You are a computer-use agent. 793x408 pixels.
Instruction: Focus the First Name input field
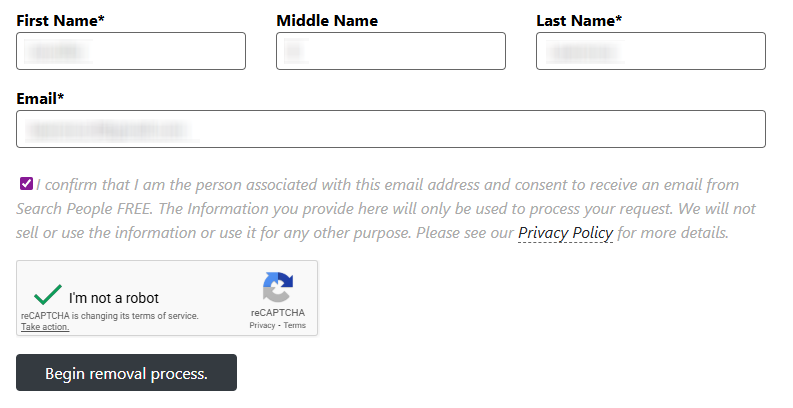click(x=131, y=51)
